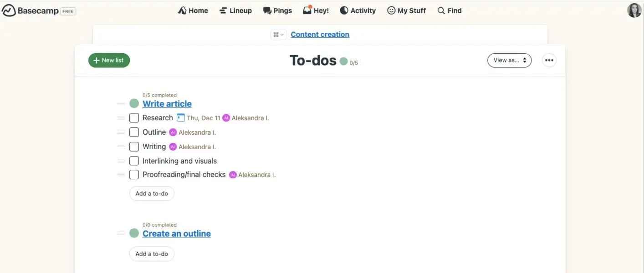This screenshot has height=273, width=644.
Task: Expand the project tools grid dropdown
Action: pyautogui.click(x=278, y=35)
